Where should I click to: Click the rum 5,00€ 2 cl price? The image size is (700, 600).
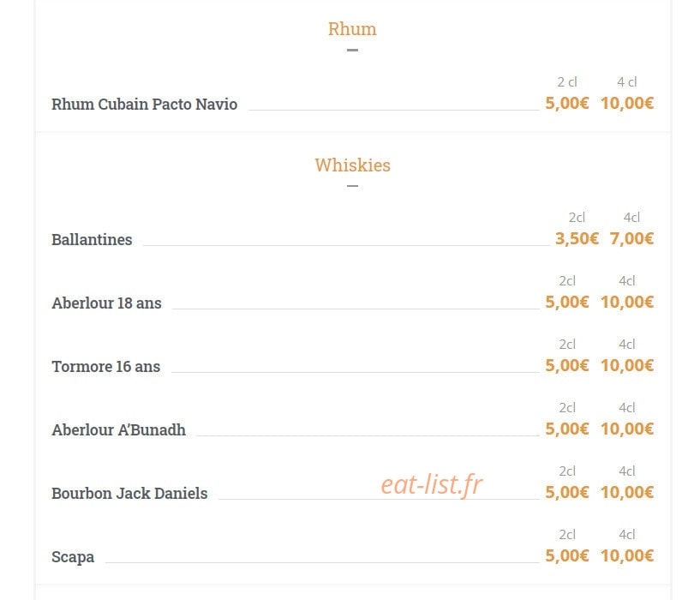(x=567, y=103)
